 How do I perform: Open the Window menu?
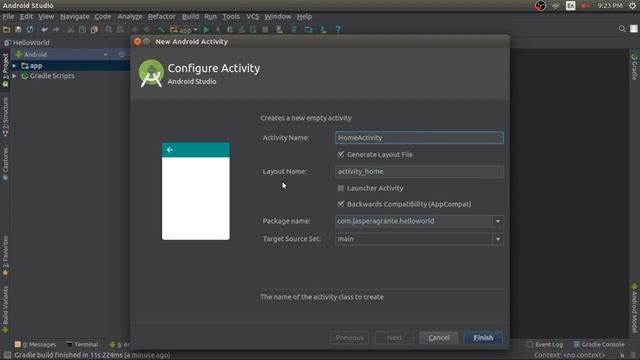(x=278, y=17)
